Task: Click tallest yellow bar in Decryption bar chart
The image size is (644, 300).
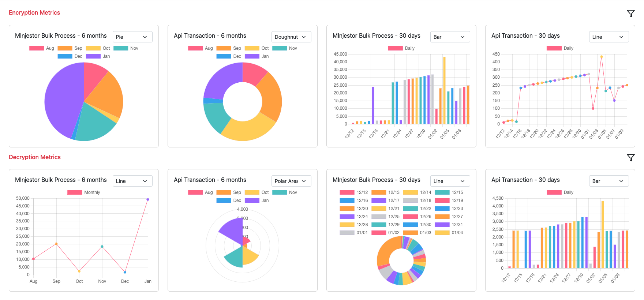Action: click(x=602, y=235)
